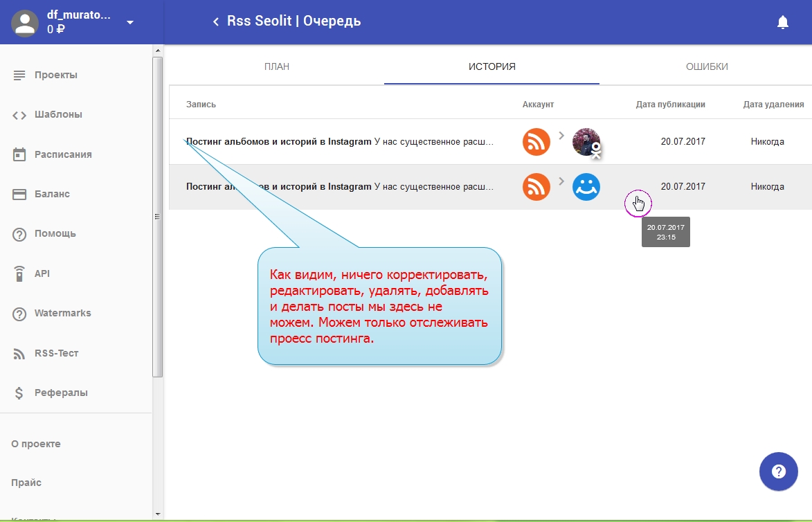Click the user avatar icon
Screen dimensions: 812x522
pos(26,22)
